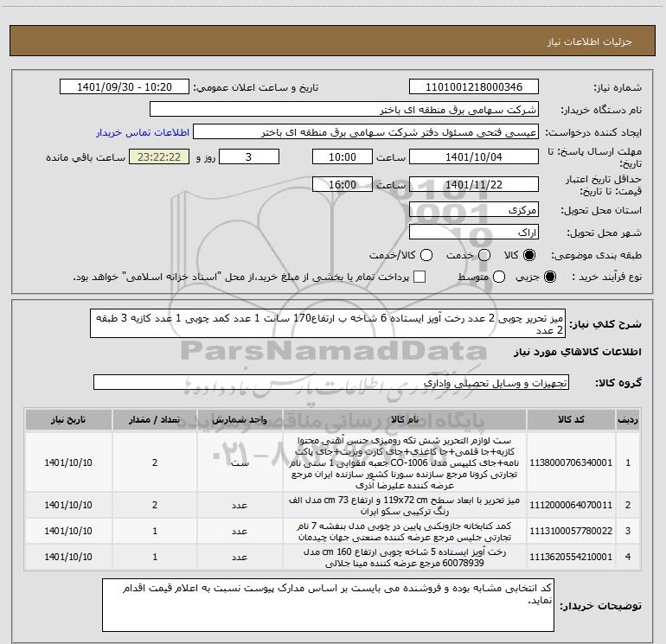Click the response deadline time 10:00
666x644 pixels.
(343, 156)
